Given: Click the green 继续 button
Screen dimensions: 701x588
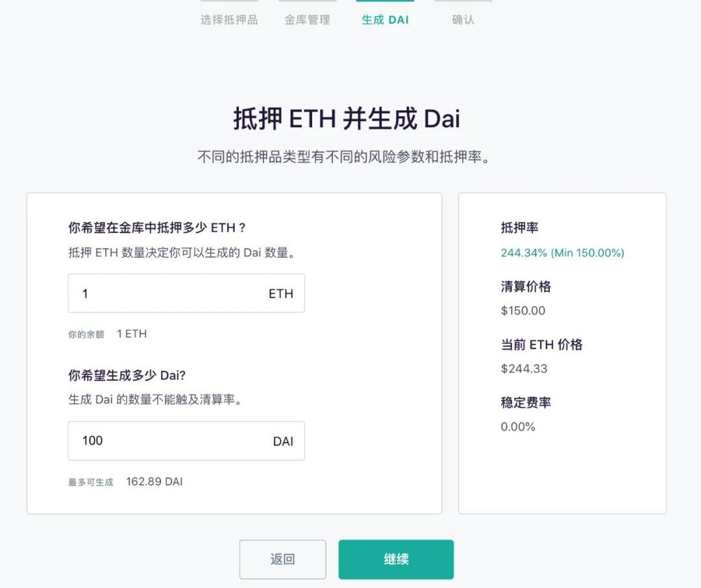Looking at the screenshot, I should [x=396, y=559].
